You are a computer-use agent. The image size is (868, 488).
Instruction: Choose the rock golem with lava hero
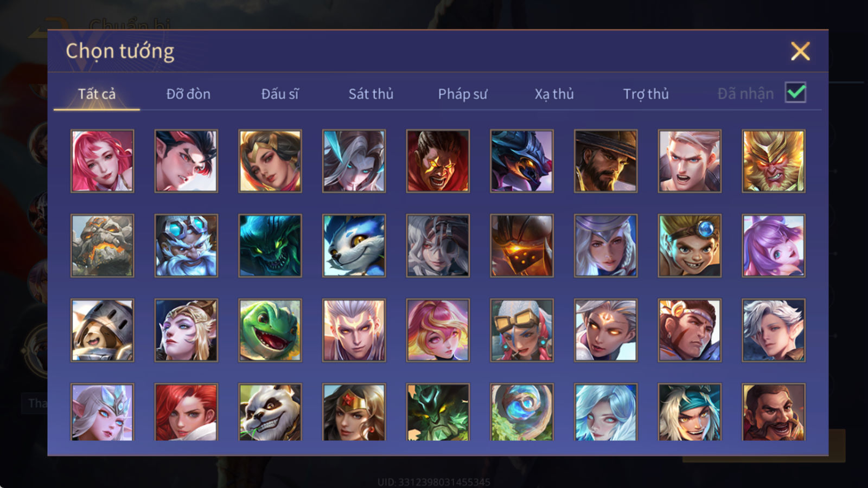click(102, 246)
